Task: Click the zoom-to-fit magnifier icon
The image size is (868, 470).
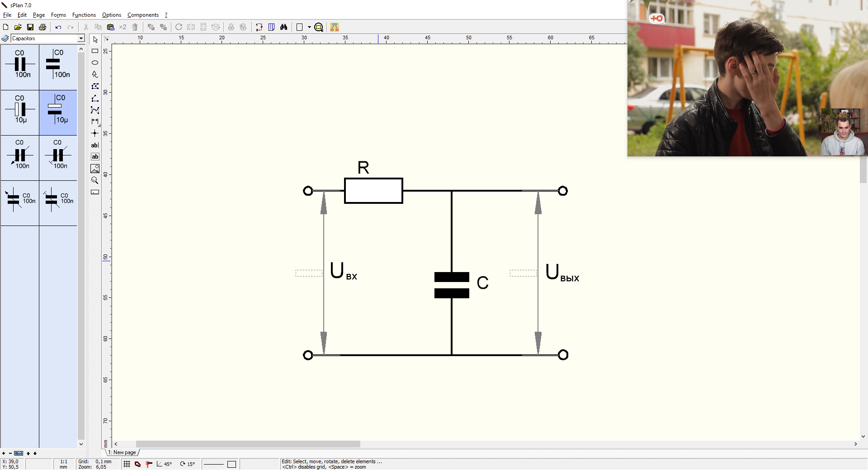Action: pos(319,27)
